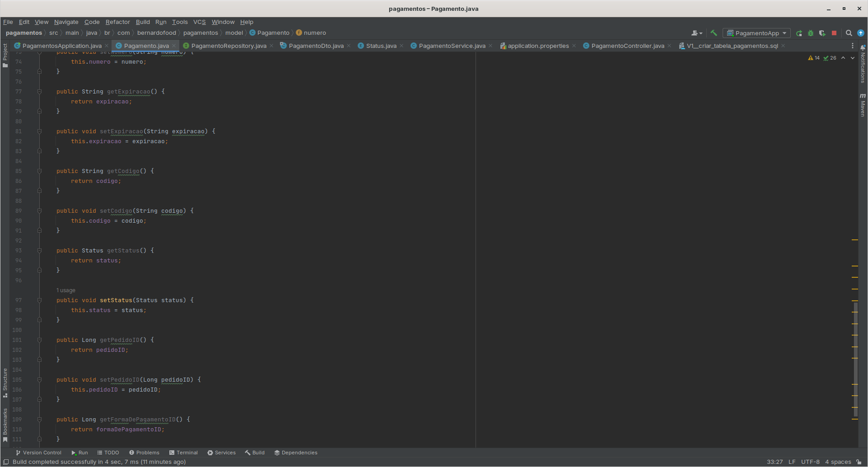Switch to PagamentoDto.java tab
The image size is (868, 467).
point(316,46)
